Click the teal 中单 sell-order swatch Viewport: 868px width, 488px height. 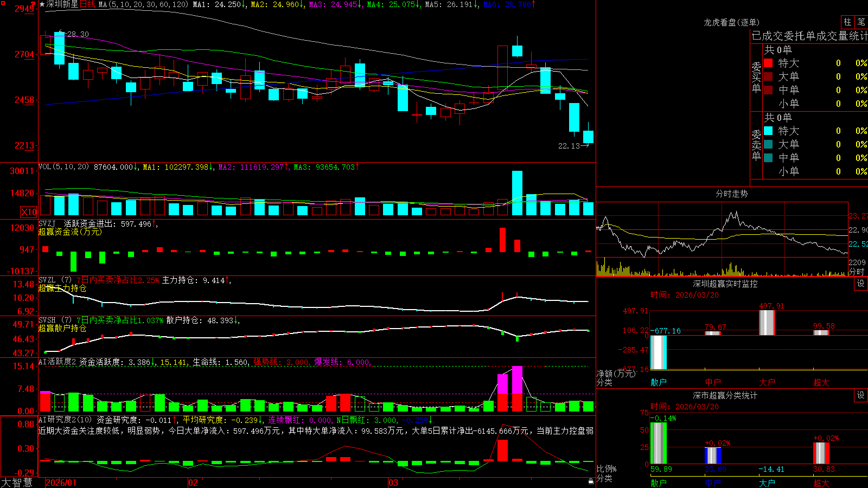click(x=768, y=158)
